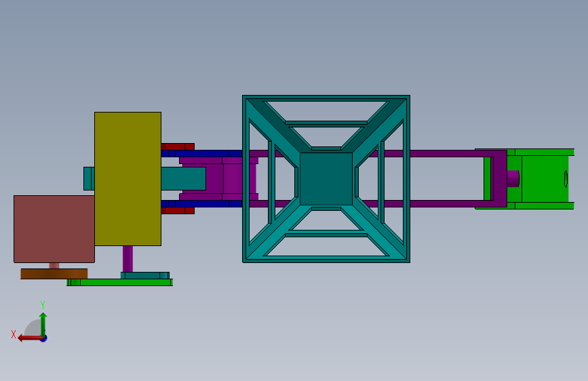
Task: Select the green base plate at bottom
Action: (119, 283)
